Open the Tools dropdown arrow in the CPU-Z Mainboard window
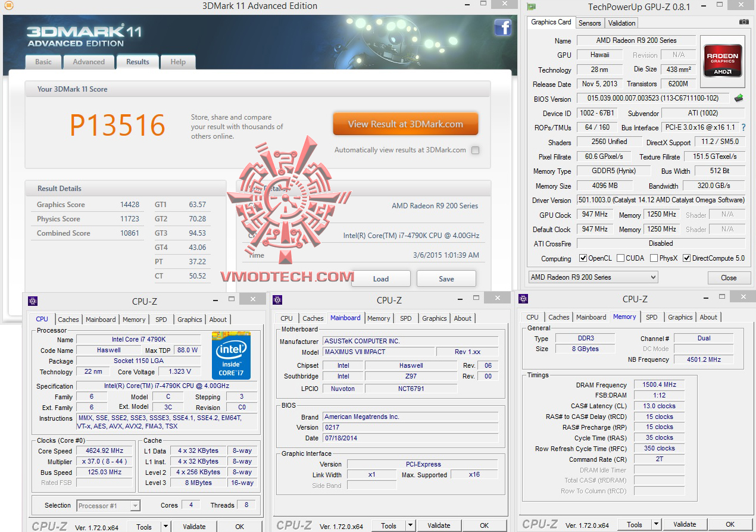756x532 pixels. point(411,526)
